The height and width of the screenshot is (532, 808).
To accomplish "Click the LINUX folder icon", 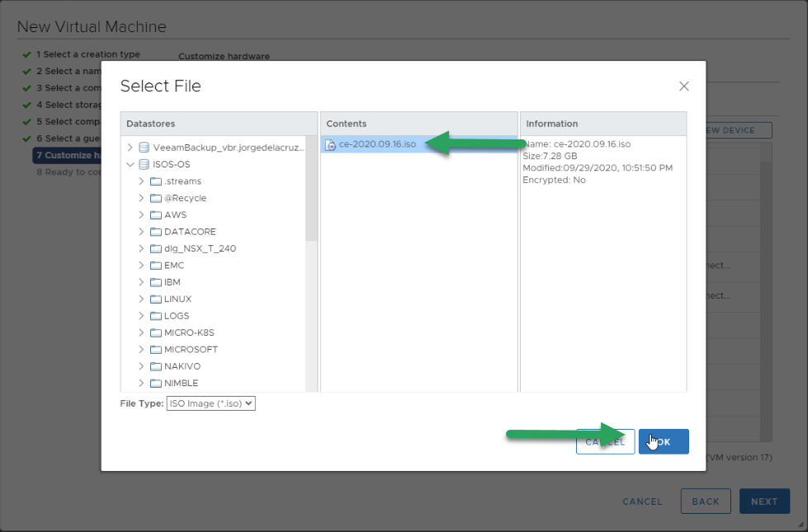I will (x=156, y=299).
